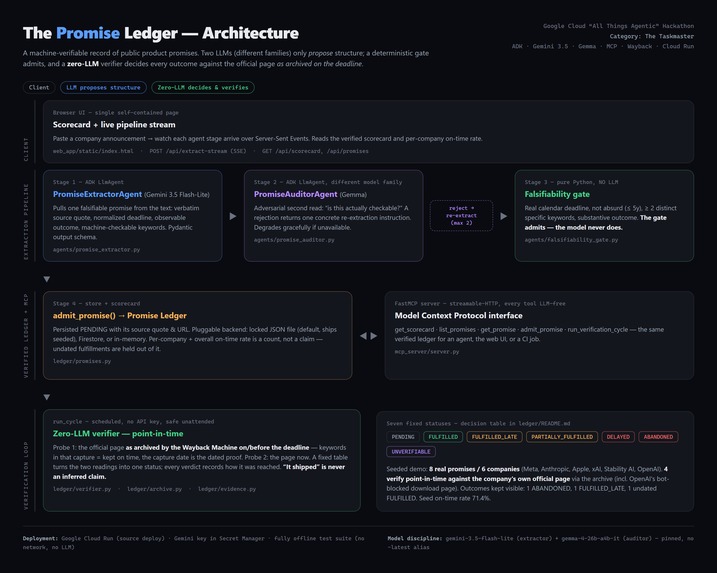Click the ledger/archive.py file path
The width and height of the screenshot is (717, 573).
[x=154, y=489]
